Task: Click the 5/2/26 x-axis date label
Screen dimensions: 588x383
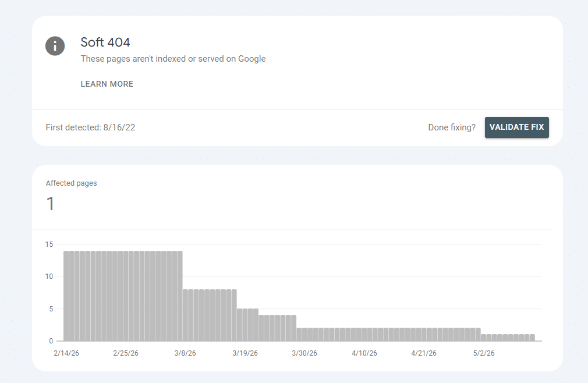Action: point(484,353)
